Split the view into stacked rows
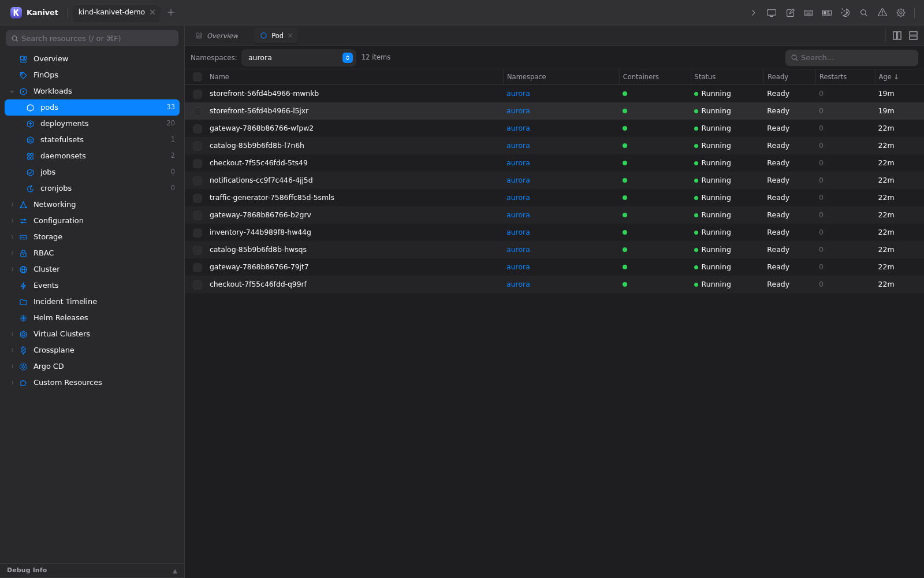This screenshot has width=924, height=578. [913, 36]
